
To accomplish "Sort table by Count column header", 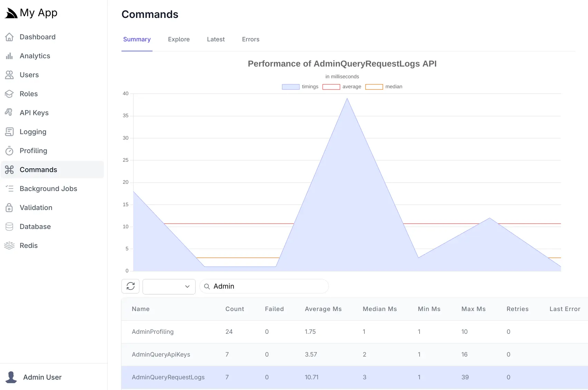I will (235, 309).
